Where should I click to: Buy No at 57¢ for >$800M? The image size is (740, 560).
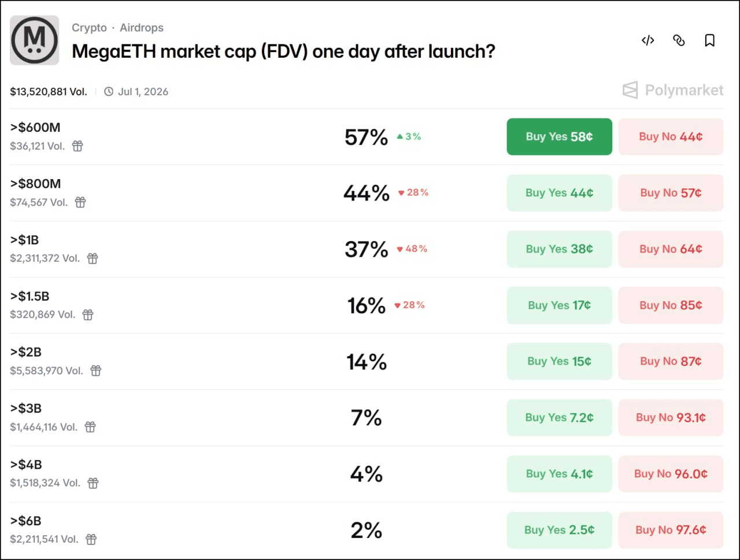click(671, 193)
